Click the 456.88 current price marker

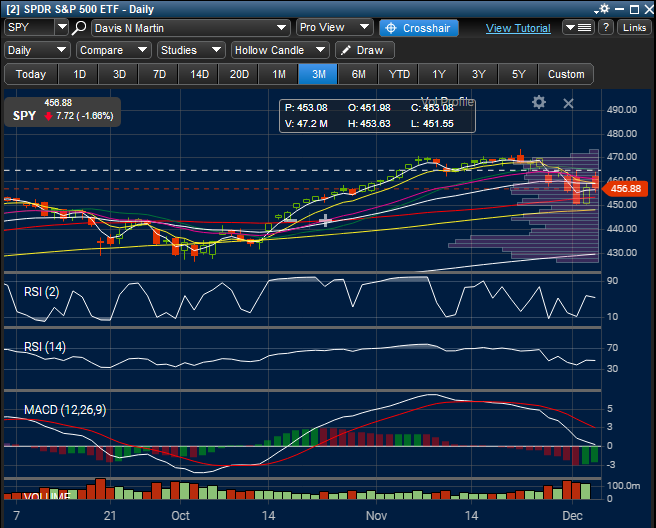tap(625, 189)
